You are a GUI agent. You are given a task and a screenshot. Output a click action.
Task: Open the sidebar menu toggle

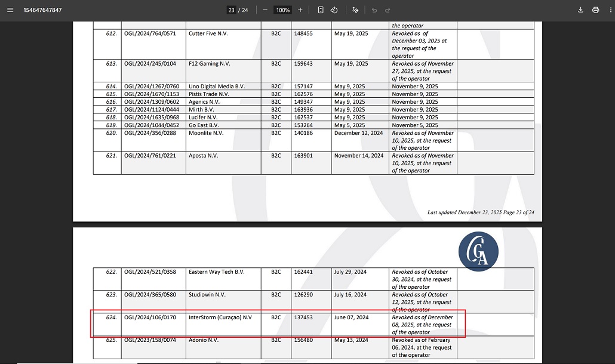click(10, 10)
